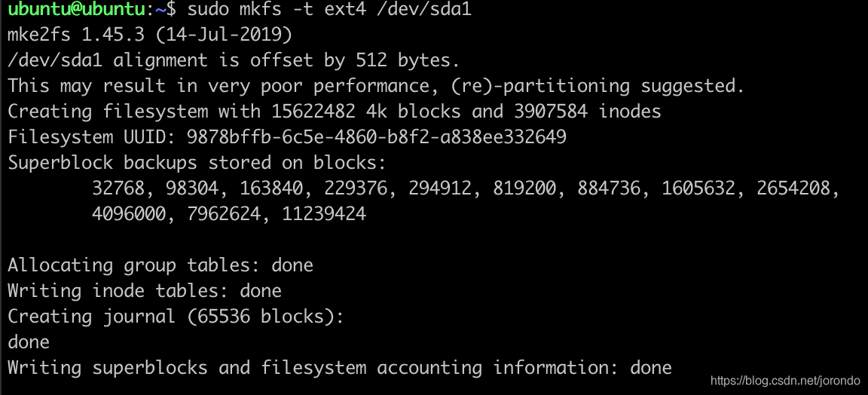Image resolution: width=868 pixels, height=395 pixels.
Task: Click the standalone done line
Action: pos(29,341)
